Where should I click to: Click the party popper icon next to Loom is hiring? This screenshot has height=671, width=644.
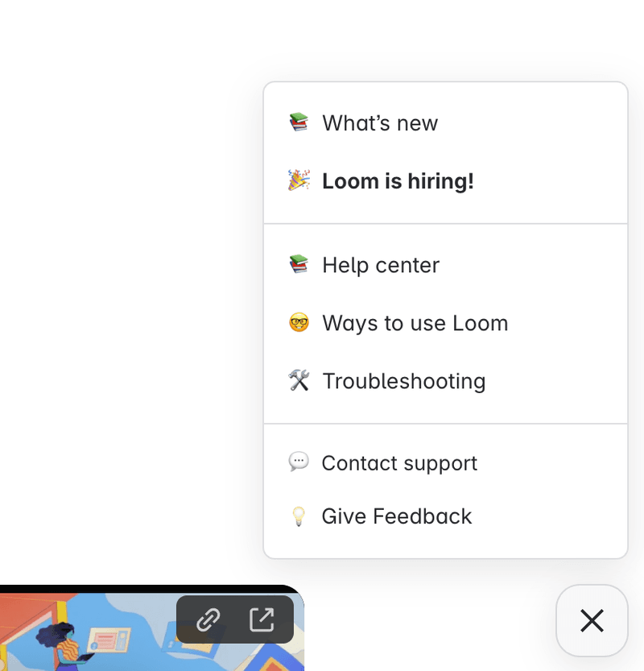pos(299,180)
